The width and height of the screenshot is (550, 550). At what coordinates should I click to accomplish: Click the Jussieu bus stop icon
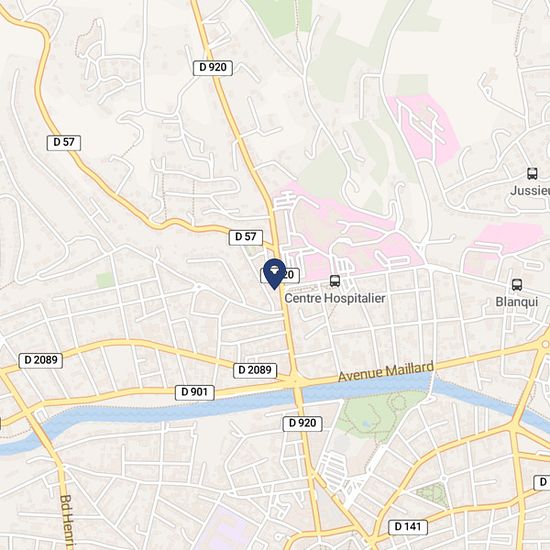point(532,174)
